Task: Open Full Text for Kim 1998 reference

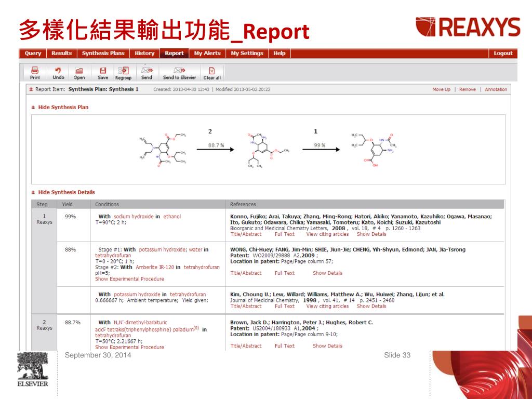Action: click(285, 306)
